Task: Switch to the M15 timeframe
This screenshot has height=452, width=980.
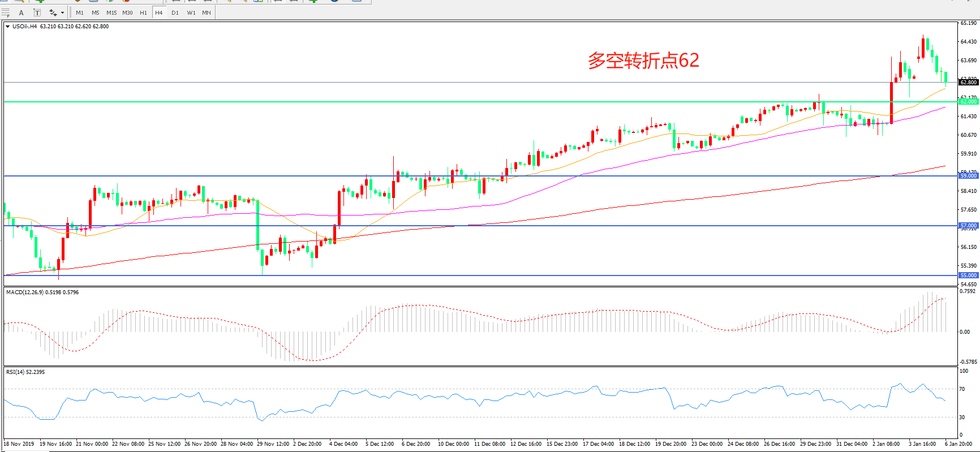Action: tap(111, 12)
